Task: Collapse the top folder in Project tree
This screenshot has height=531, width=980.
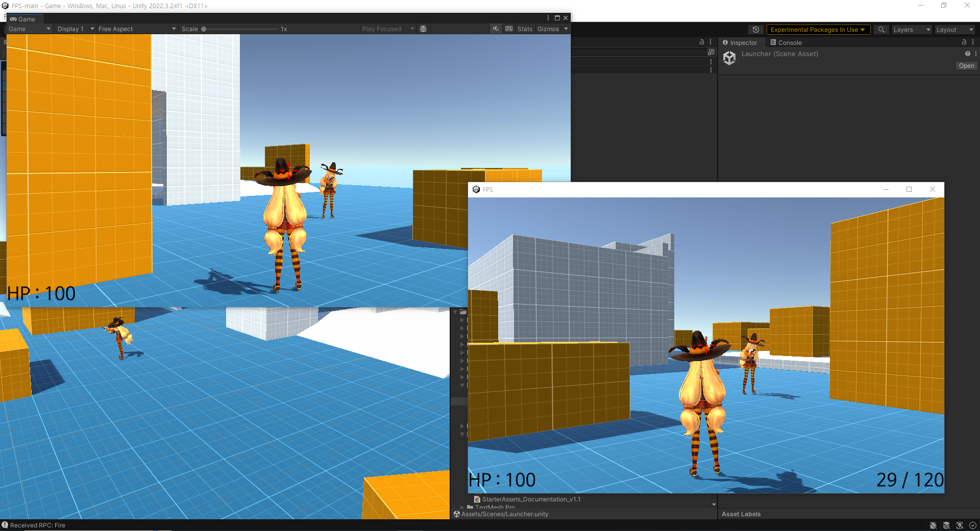Action: 455,312
